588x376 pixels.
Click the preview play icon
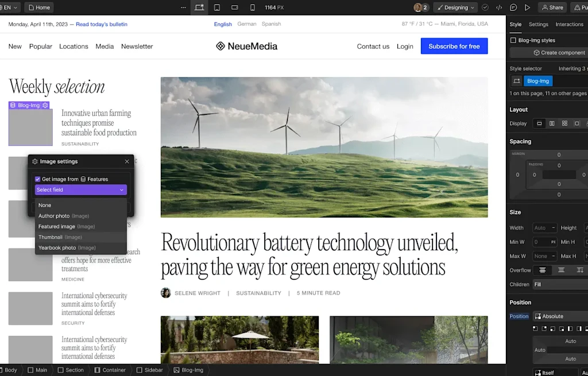click(x=527, y=7)
